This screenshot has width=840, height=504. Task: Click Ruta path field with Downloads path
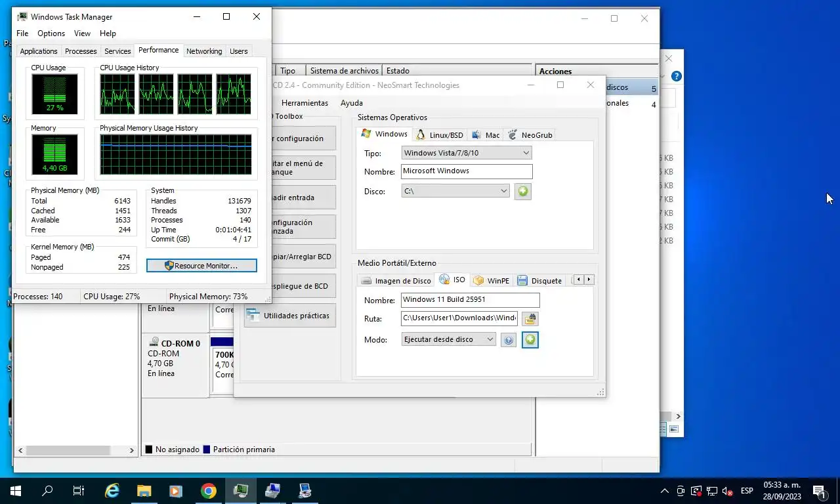click(459, 318)
